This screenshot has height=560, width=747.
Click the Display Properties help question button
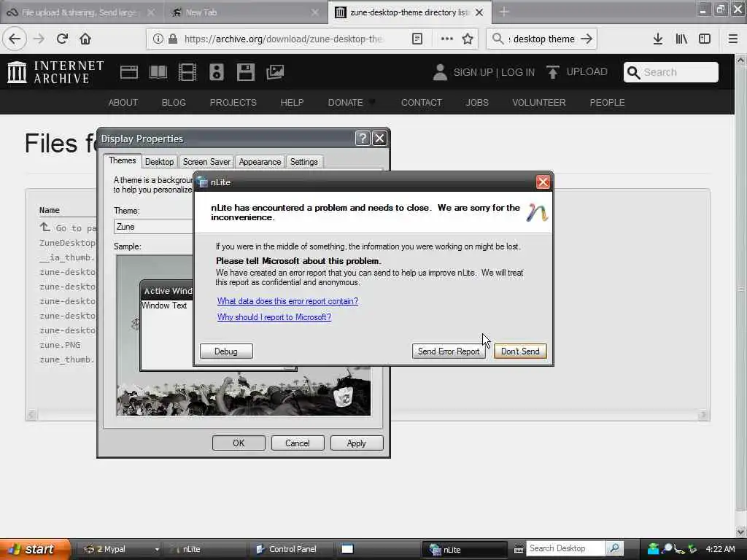click(363, 138)
